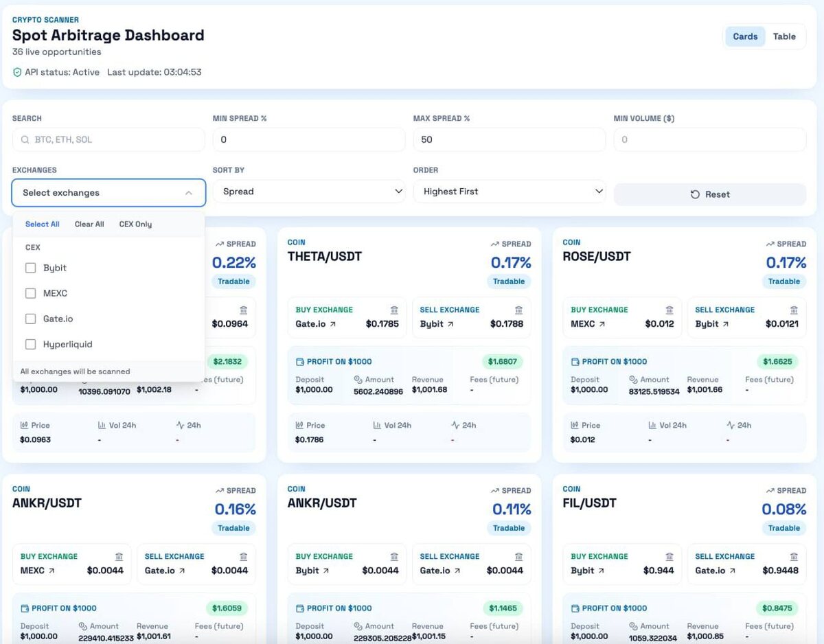The image size is (824, 644).
Task: Click the $1.6625 profit badge
Action: click(x=778, y=361)
